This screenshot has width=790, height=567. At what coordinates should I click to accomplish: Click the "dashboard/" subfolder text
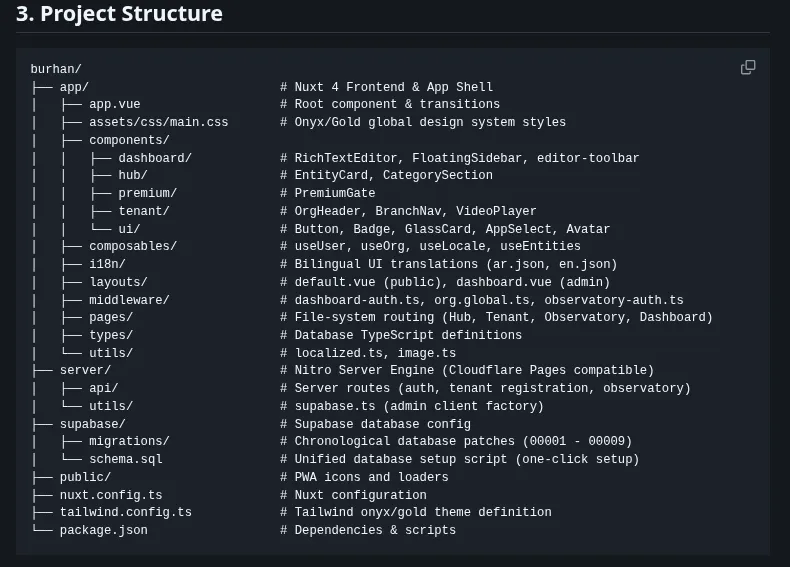click(x=155, y=158)
